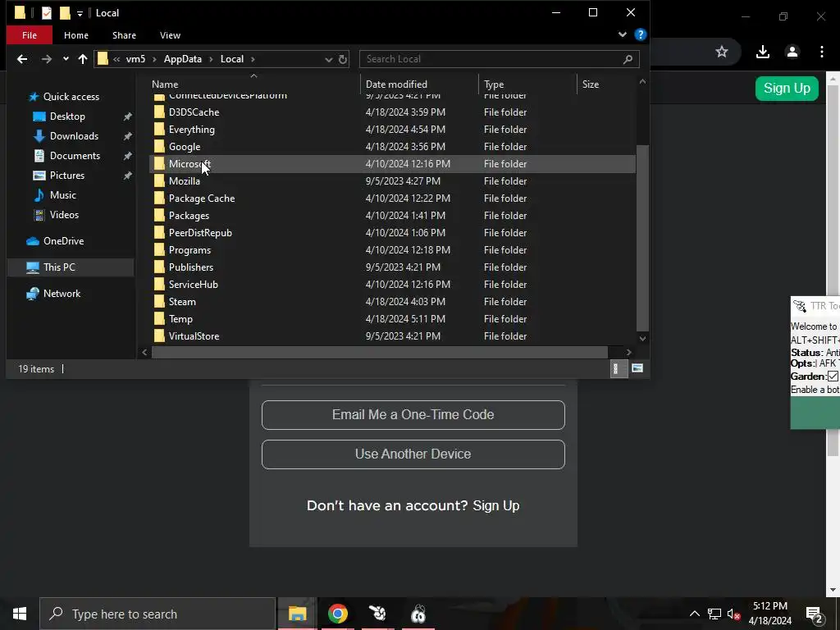The image size is (840, 630).
Task: Open Windows Start menu
Action: [x=20, y=614]
